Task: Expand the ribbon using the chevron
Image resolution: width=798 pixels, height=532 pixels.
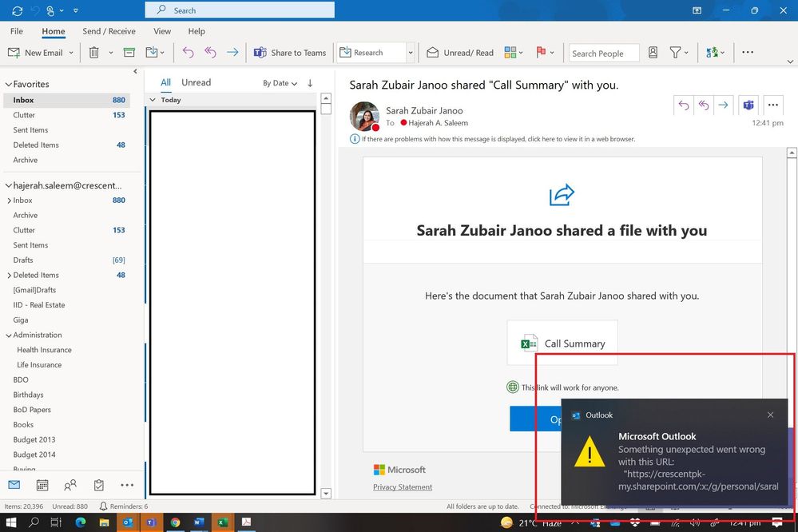Action: click(790, 62)
